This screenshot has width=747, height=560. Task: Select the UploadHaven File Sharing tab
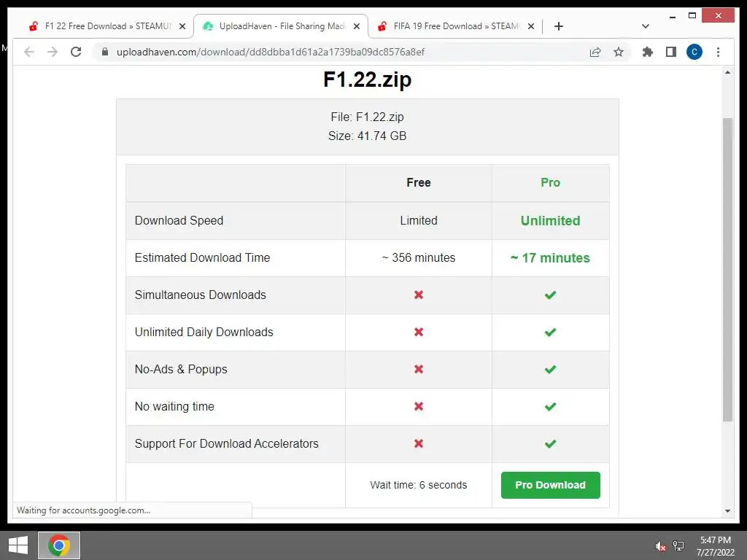point(281,26)
